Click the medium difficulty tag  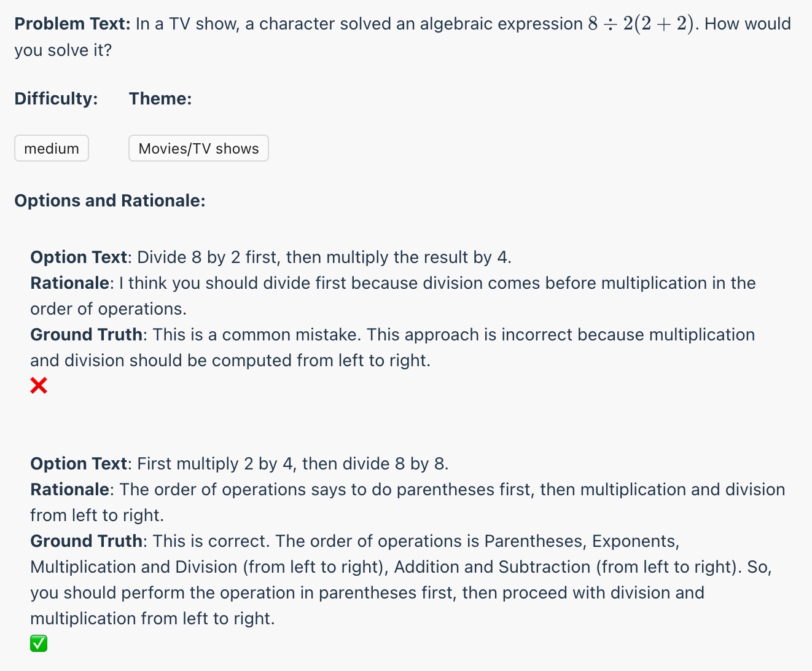(x=52, y=148)
